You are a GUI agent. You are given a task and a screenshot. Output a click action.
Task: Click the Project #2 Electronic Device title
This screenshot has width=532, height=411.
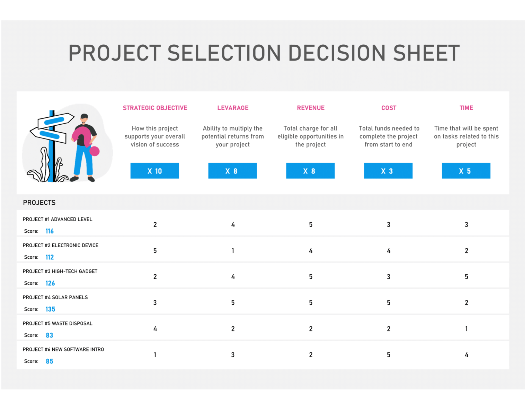(61, 245)
